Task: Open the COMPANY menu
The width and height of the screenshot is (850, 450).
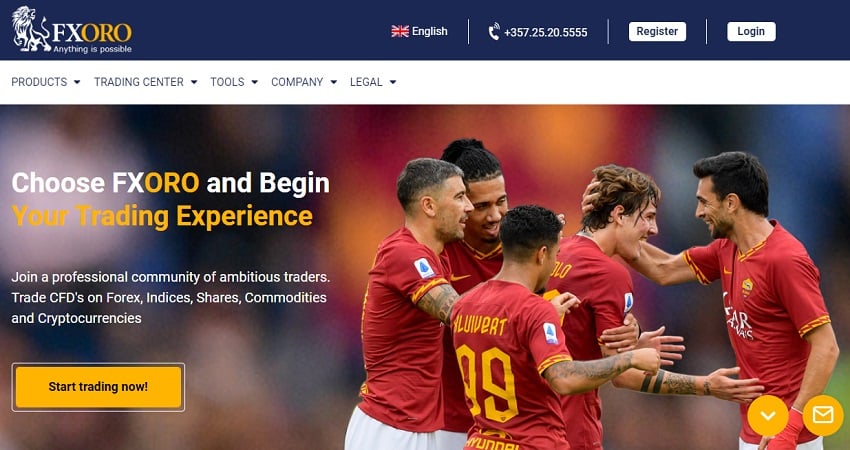Action: [x=297, y=82]
